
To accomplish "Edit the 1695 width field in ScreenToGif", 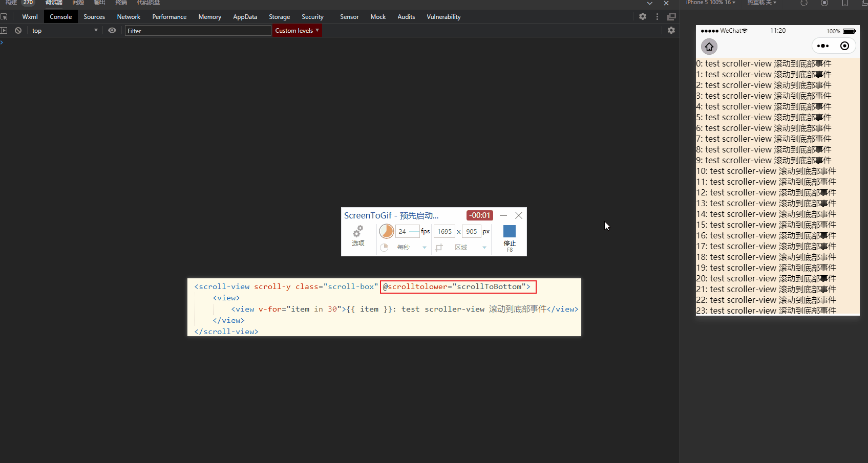I will [x=444, y=232].
